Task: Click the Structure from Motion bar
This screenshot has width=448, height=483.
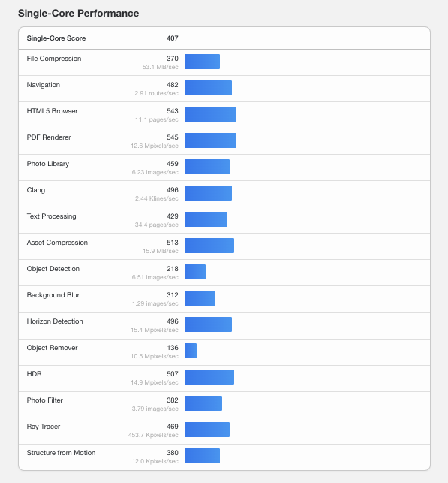Action: (202, 456)
